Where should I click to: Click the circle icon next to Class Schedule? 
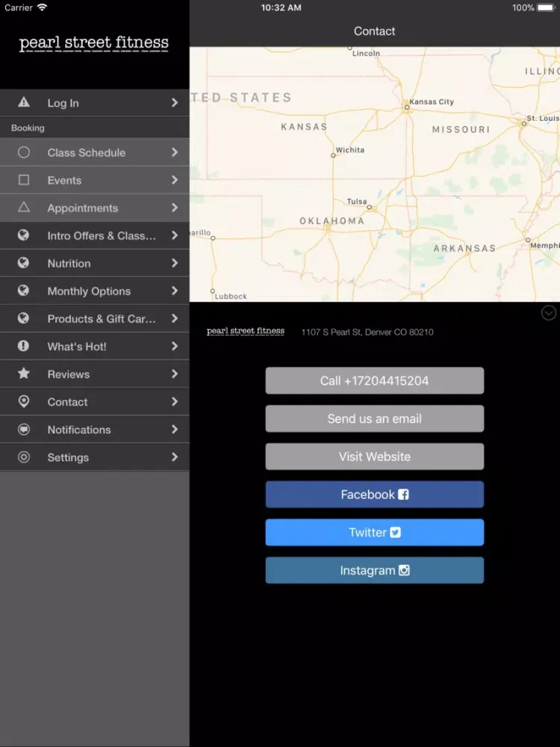tap(23, 152)
